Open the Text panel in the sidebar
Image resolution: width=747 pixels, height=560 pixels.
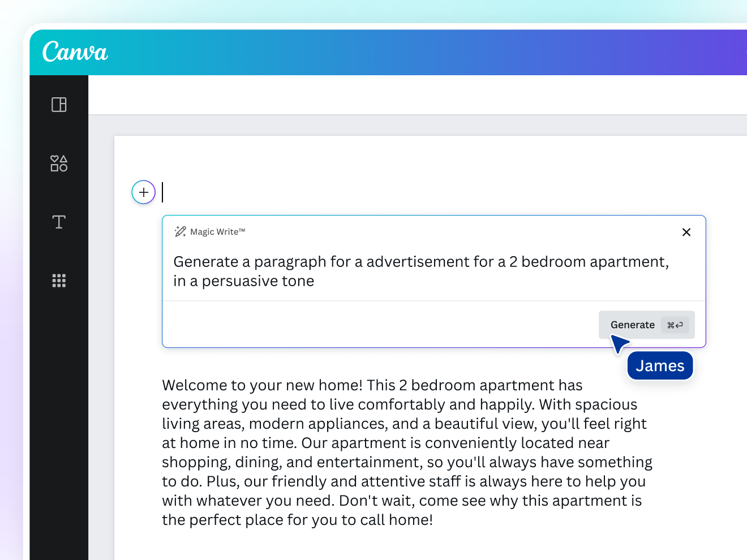pyautogui.click(x=59, y=222)
